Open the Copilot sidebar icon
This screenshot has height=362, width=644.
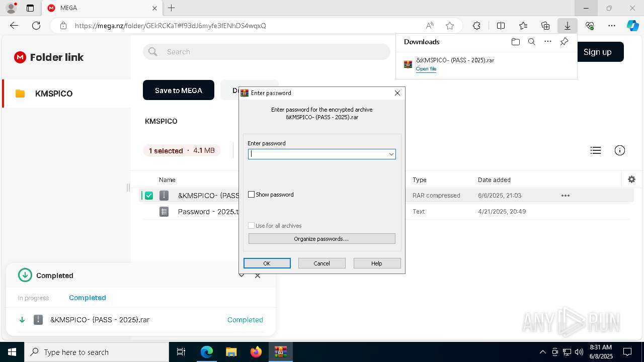(632, 26)
